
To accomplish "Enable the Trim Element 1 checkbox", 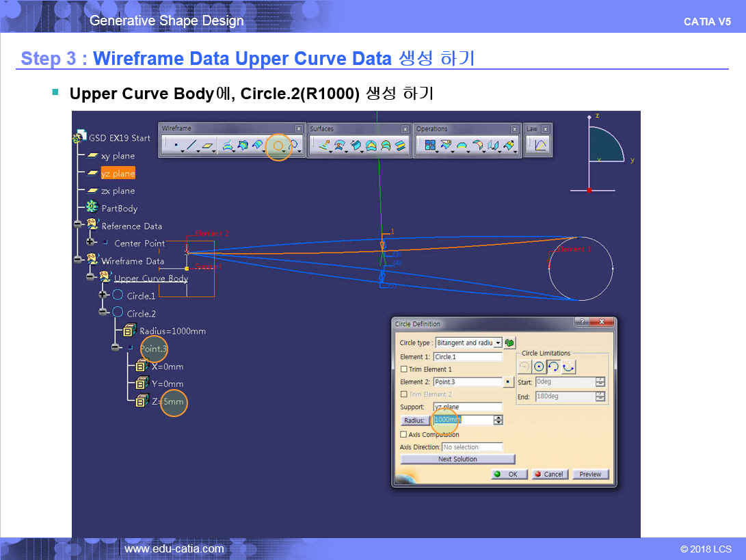I will coord(403,369).
